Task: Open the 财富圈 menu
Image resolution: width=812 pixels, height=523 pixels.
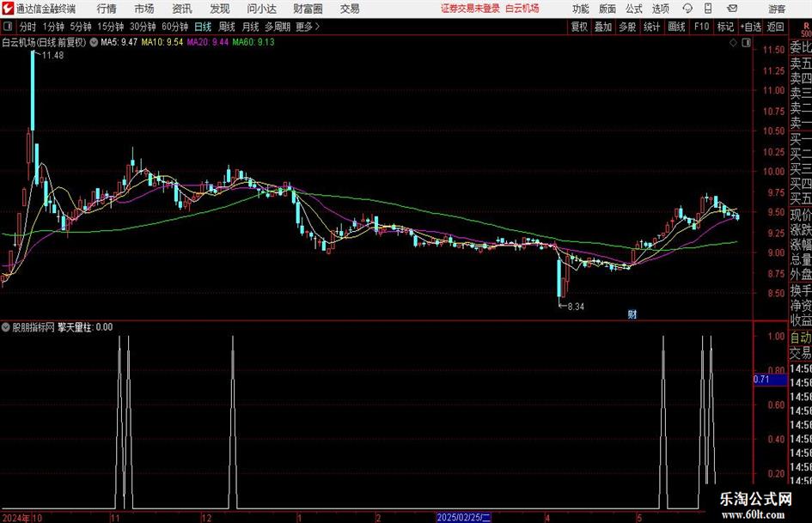Action: coord(308,9)
